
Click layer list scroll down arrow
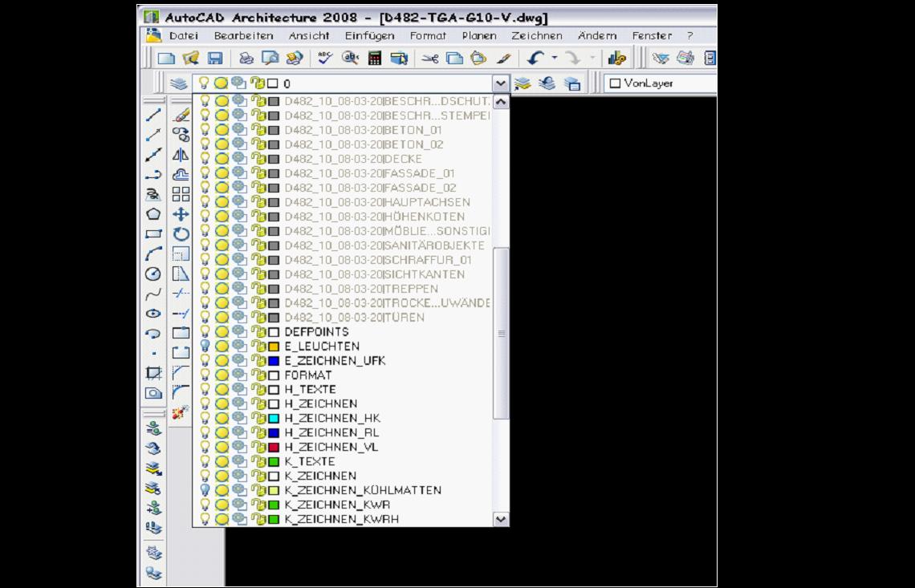pos(501,519)
